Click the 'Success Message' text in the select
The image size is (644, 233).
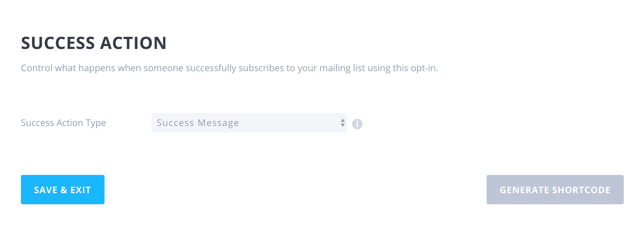pyautogui.click(x=198, y=123)
